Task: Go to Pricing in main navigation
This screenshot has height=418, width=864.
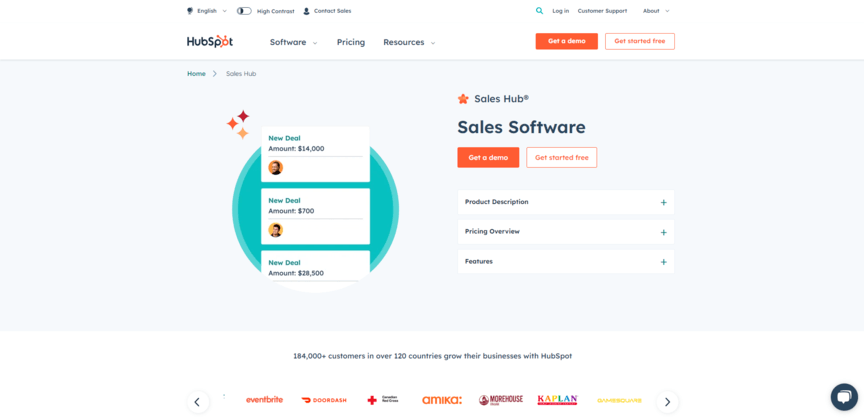Action: [x=351, y=42]
